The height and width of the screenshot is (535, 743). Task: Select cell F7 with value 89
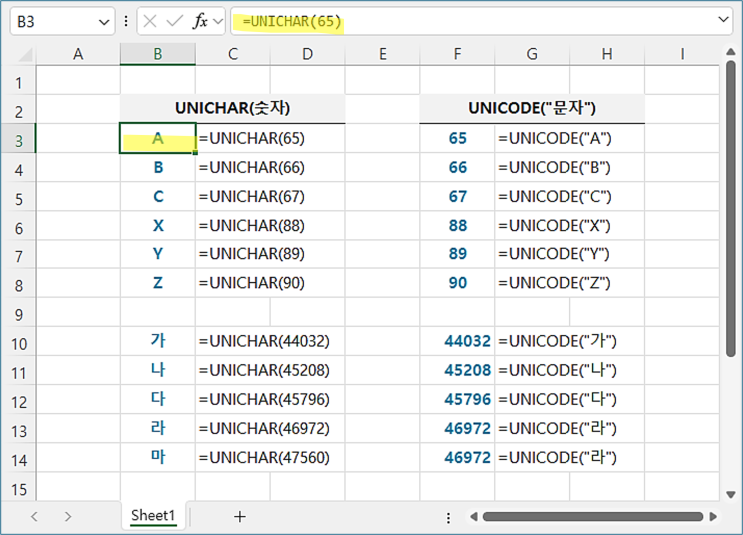[457, 254]
